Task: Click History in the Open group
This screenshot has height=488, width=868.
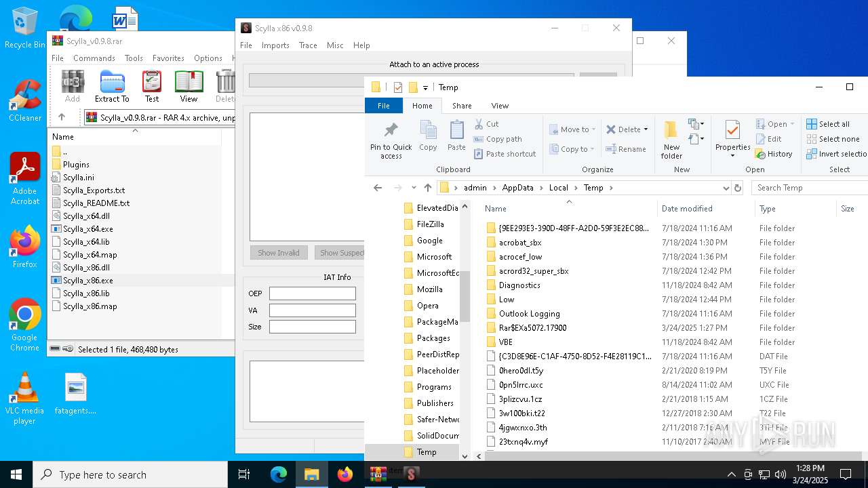Action: coord(774,154)
